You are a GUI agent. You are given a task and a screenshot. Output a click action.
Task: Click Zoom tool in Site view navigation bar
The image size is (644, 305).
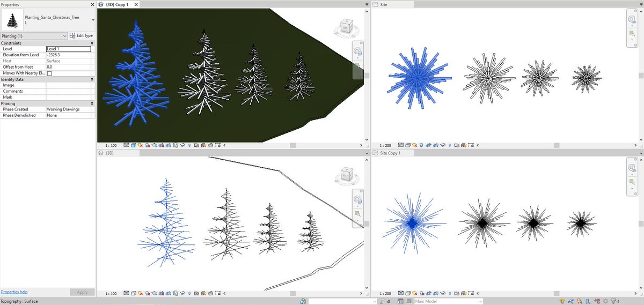pyautogui.click(x=631, y=34)
